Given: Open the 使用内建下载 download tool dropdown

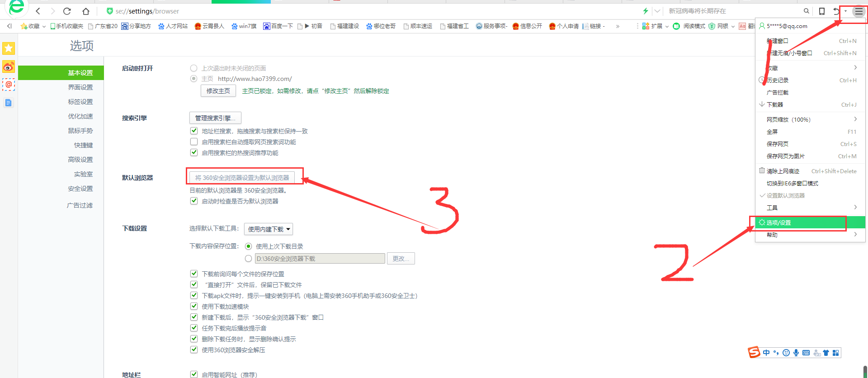Looking at the screenshot, I should [269, 229].
